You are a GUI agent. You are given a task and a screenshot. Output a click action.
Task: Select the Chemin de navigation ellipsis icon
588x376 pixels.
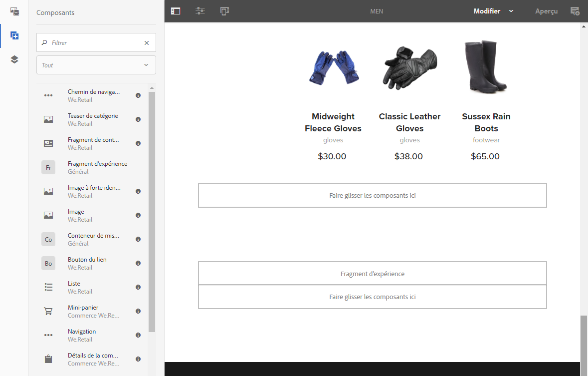tap(48, 95)
